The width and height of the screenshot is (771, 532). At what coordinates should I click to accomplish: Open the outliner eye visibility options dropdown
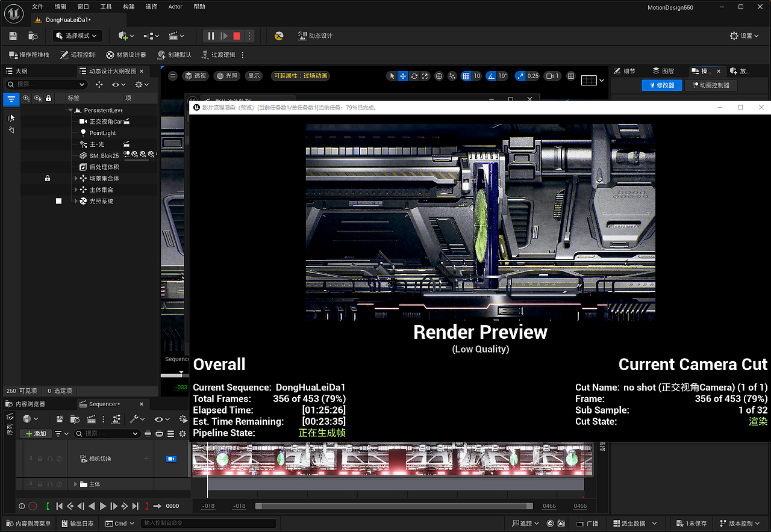pyautogui.click(x=119, y=84)
